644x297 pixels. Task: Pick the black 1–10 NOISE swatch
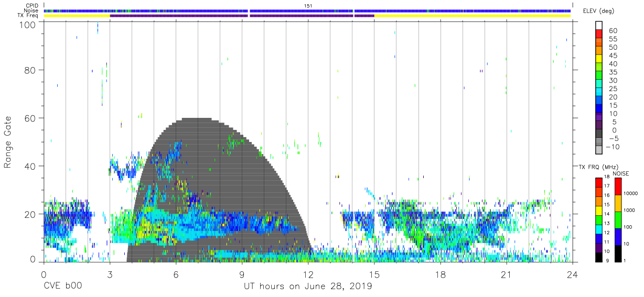(618, 254)
